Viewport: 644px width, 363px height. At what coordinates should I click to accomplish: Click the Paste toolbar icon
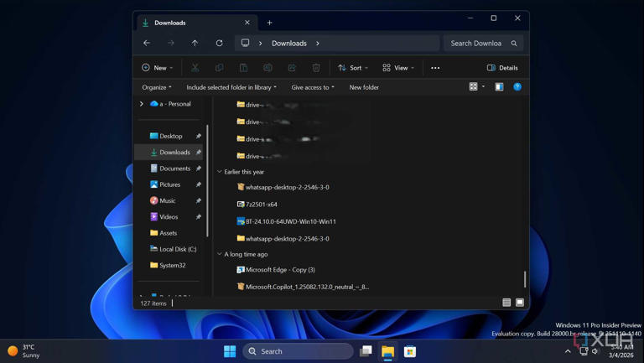tap(243, 68)
